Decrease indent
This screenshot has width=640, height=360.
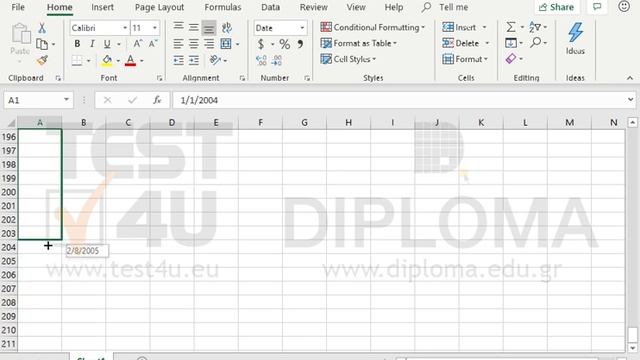[178, 60]
